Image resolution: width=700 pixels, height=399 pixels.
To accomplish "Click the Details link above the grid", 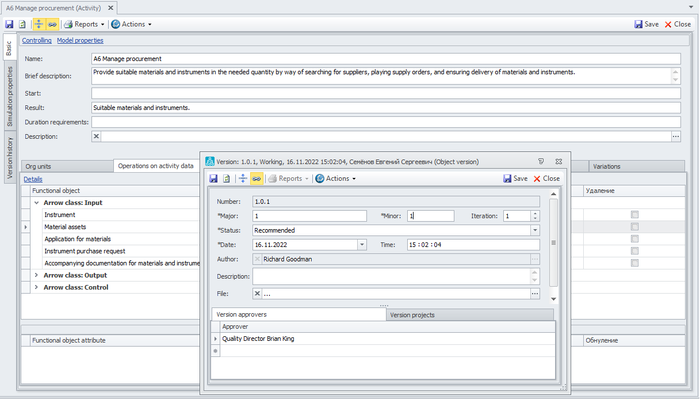I will (x=33, y=179).
